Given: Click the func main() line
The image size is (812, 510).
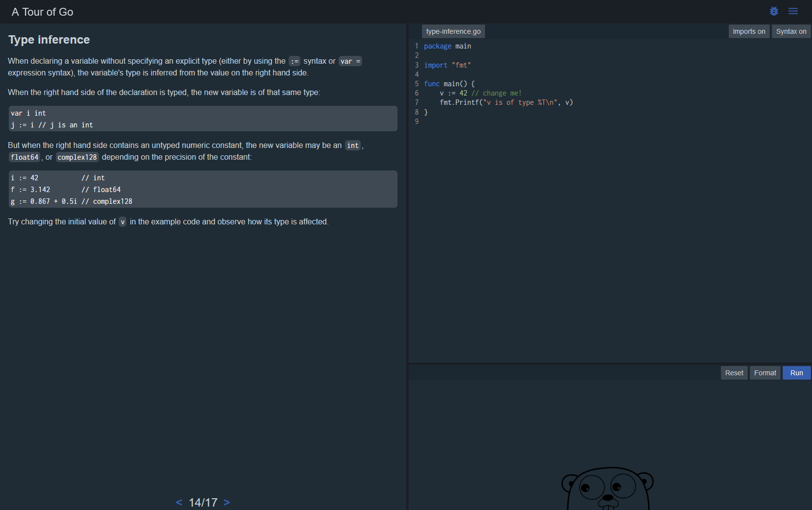Looking at the screenshot, I should coord(449,84).
